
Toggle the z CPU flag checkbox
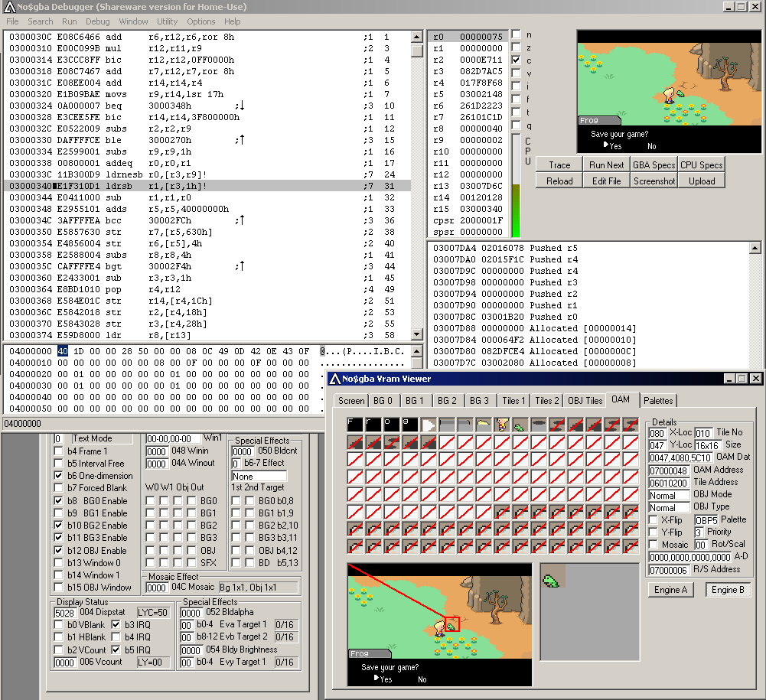pos(516,47)
